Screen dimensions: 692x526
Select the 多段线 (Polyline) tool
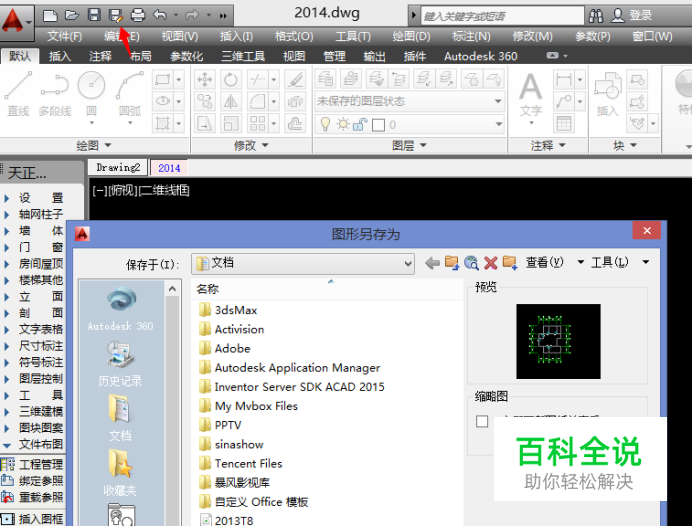(x=55, y=94)
